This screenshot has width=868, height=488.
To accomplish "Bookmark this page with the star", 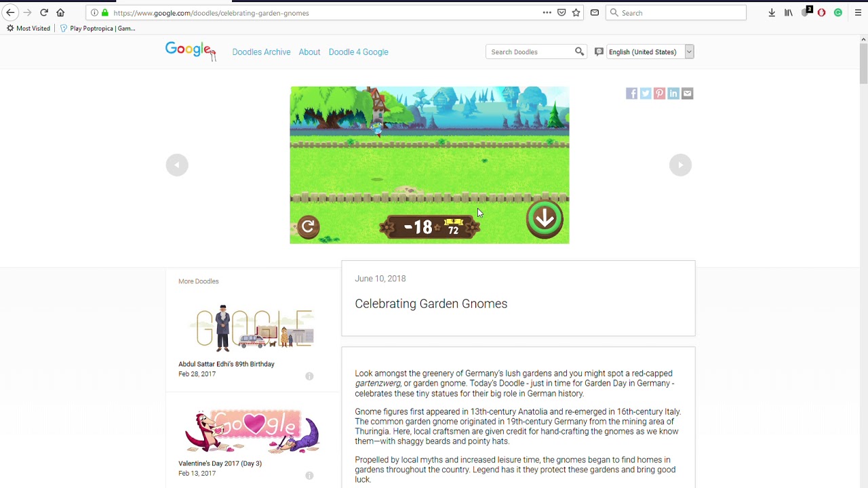I will coord(576,13).
